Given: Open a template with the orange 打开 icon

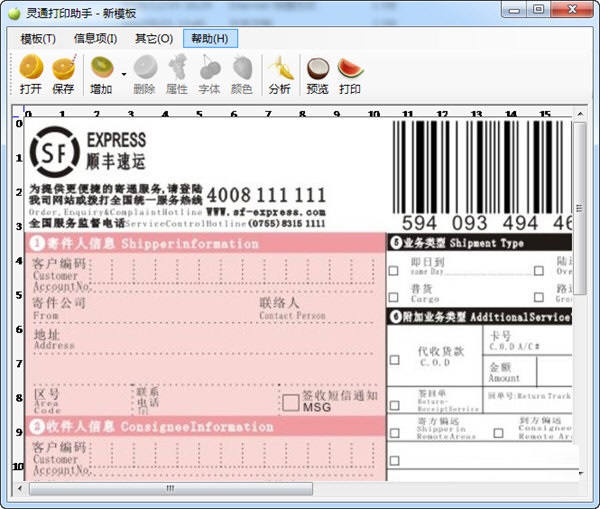Looking at the screenshot, I should point(31,74).
